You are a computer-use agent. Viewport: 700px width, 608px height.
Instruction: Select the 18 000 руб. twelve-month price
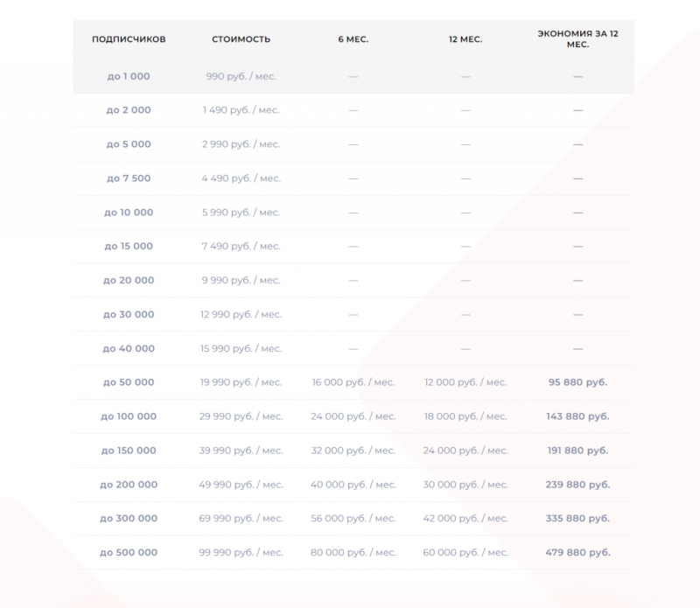coord(465,416)
